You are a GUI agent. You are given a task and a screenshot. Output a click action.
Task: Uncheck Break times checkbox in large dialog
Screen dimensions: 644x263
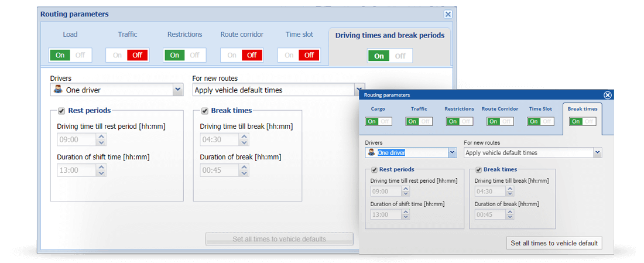point(204,111)
